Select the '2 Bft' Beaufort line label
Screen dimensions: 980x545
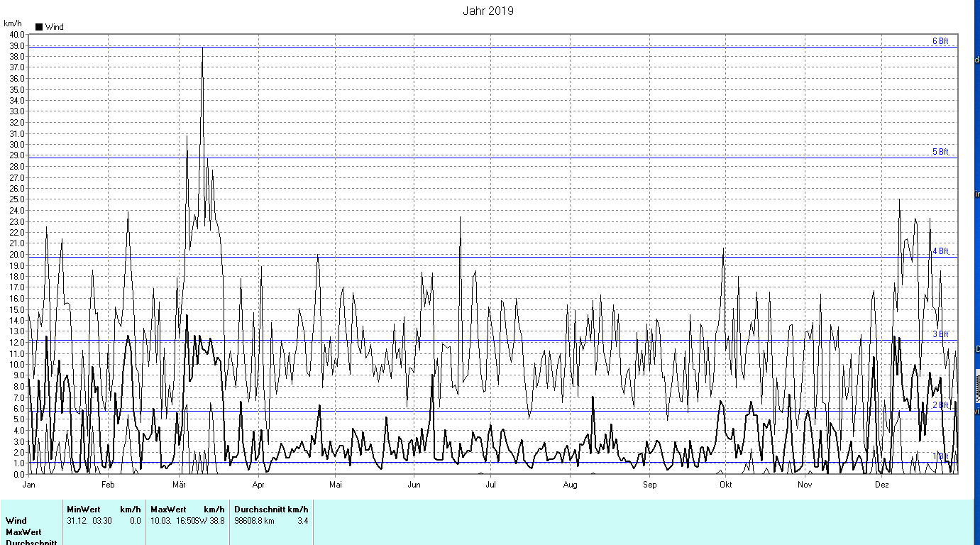[940, 405]
